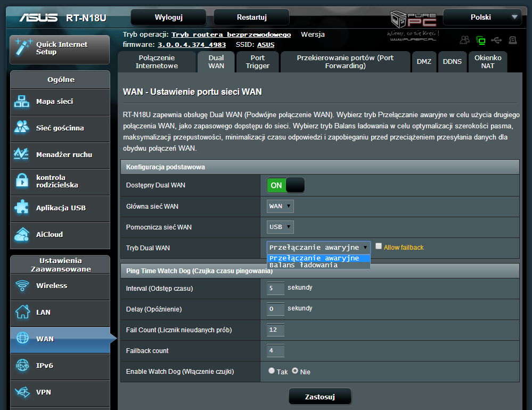Open the DDNS tab
This screenshot has width=532, height=410.
pos(452,62)
